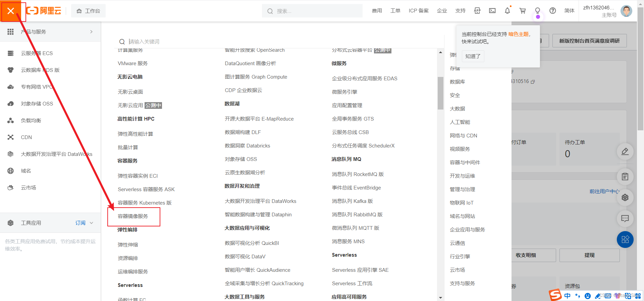Open Serverless 容器服务 ASK
Image resolution: width=644 pixels, height=301 pixels.
[146, 189]
